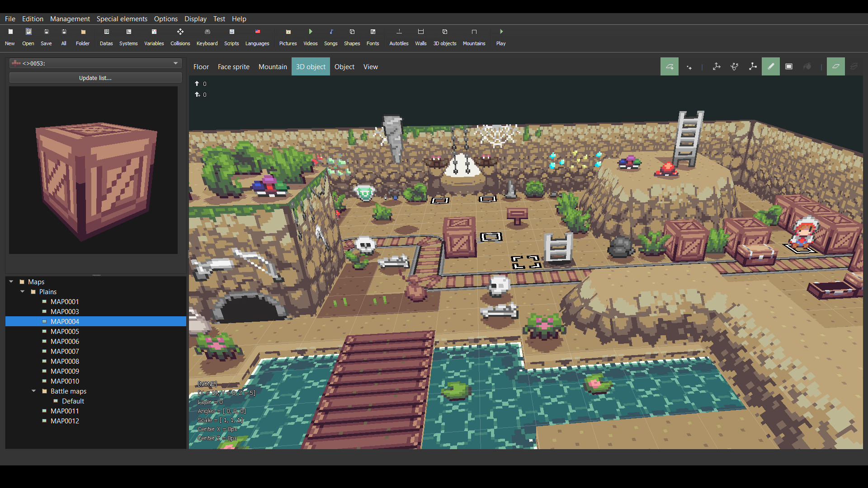868x488 pixels.
Task: Click the Play icon to test
Action: pos(501,32)
